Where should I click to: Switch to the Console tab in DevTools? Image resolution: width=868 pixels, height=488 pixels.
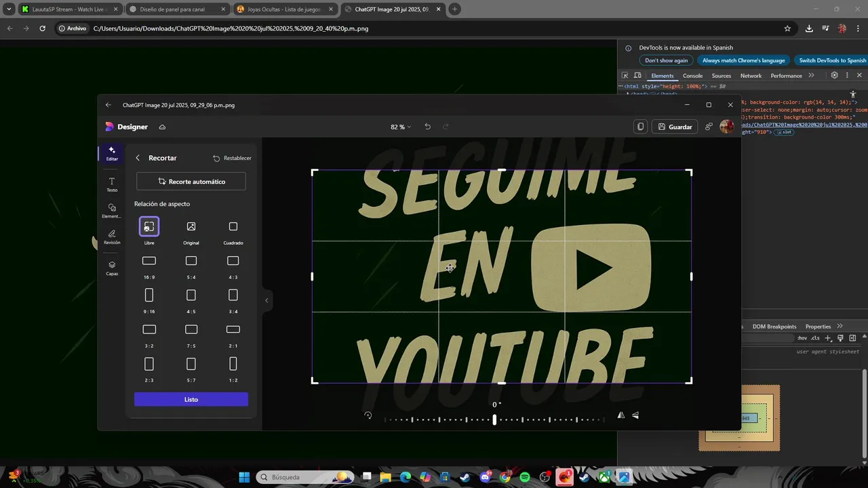(x=692, y=76)
